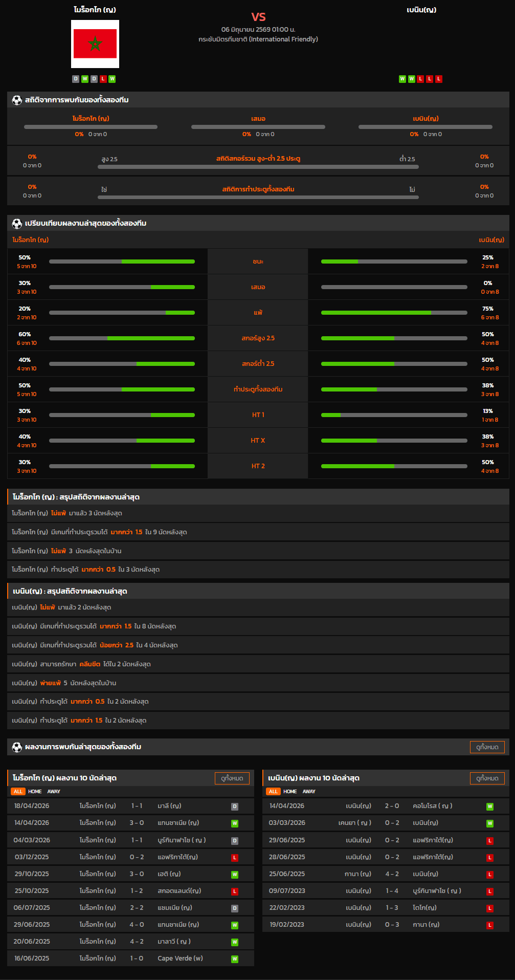Click ดูทั้งหมด button in Benin last 10 panel
515x980 pixels.
tap(487, 778)
